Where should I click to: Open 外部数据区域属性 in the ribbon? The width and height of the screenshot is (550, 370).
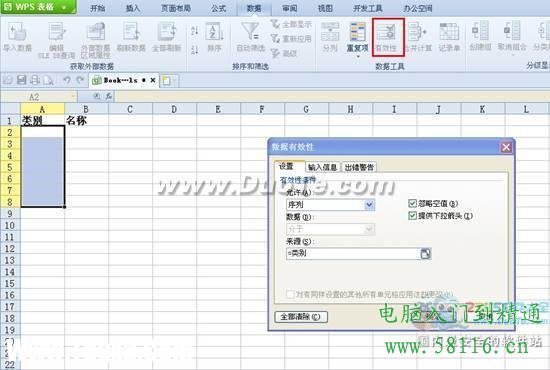(x=95, y=39)
